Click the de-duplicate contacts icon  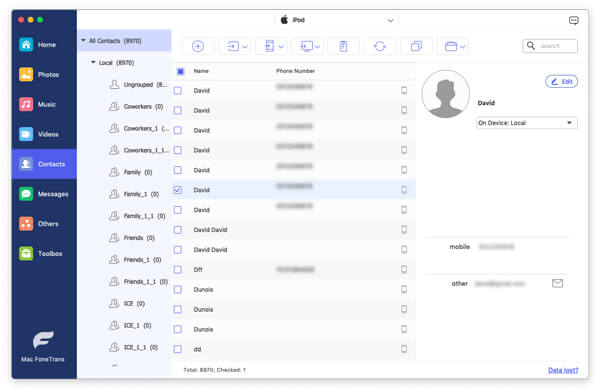(x=416, y=46)
